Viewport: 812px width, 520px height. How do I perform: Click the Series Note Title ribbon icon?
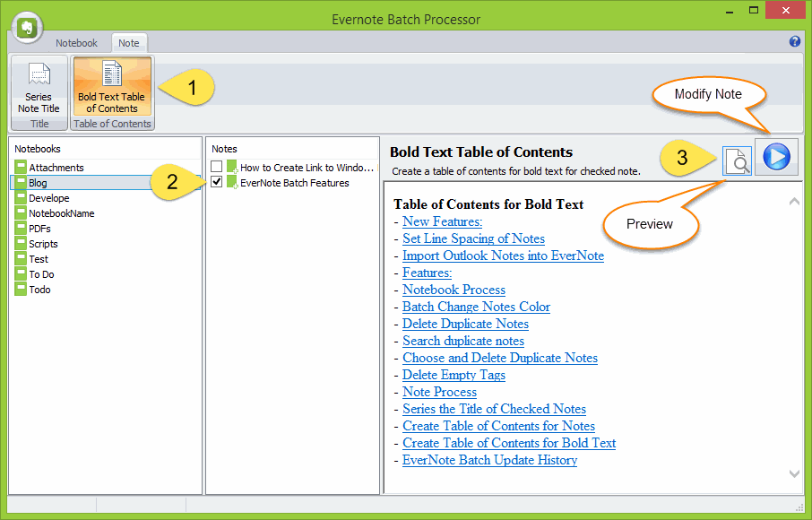(39, 86)
